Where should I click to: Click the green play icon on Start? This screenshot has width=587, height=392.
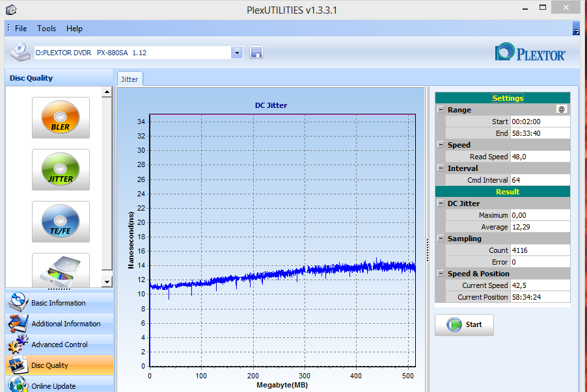[x=454, y=324]
